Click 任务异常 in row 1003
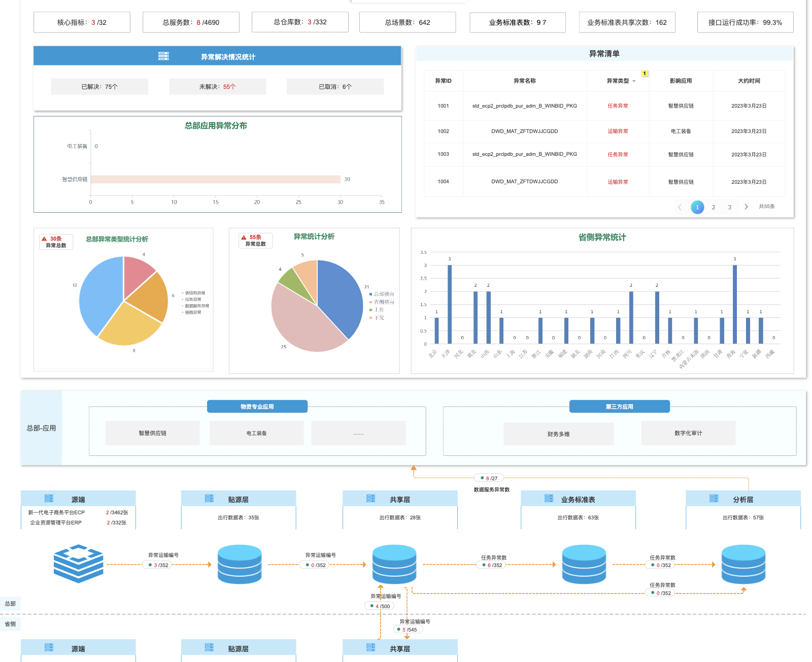 tap(618, 154)
